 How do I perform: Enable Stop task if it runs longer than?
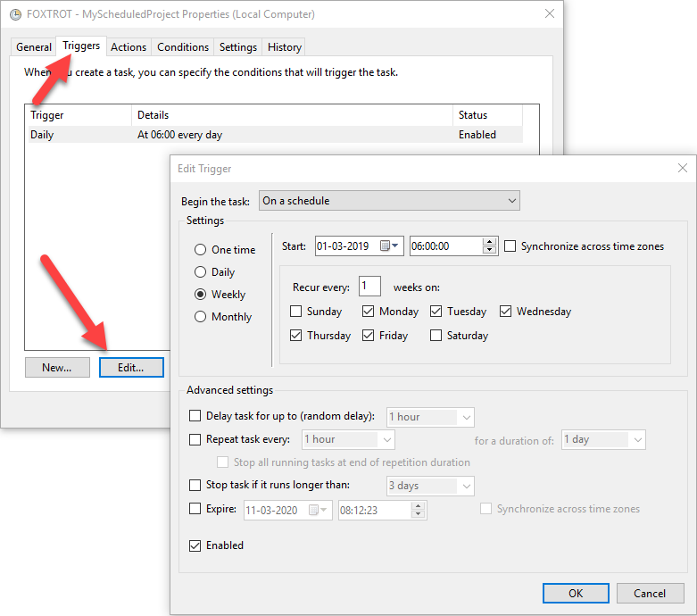tap(195, 485)
